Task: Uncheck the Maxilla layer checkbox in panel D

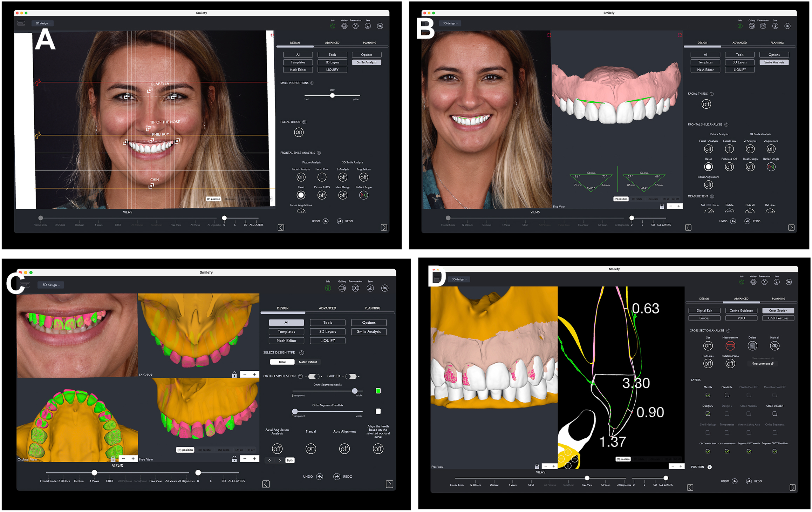Action: tap(708, 395)
